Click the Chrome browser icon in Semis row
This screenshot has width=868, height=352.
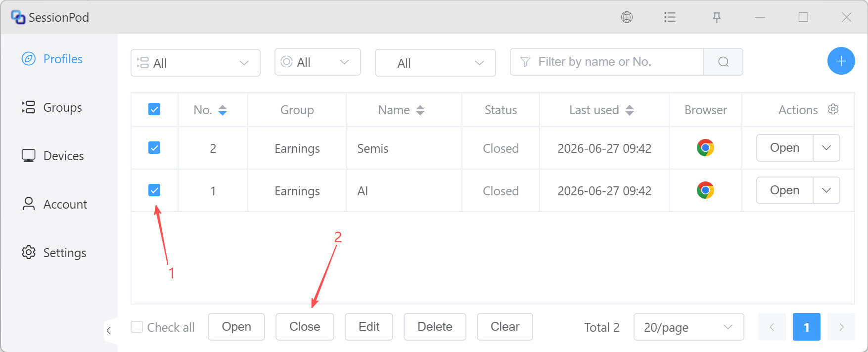point(705,148)
